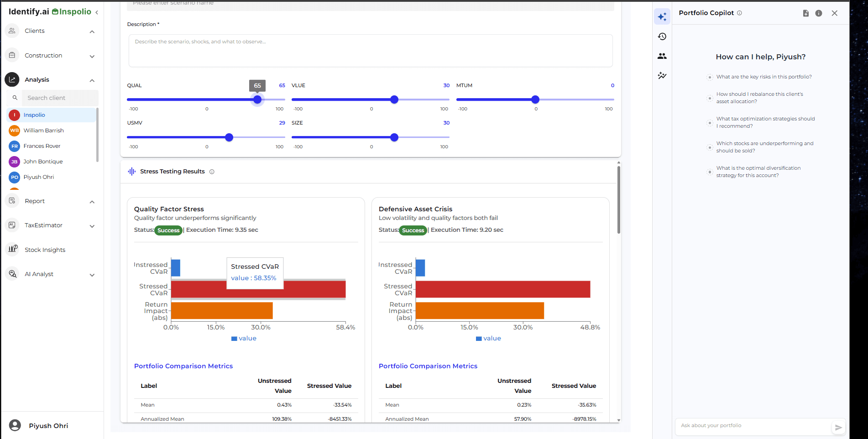Click the insights sparkline icon in Copilot rail
Image resolution: width=868 pixels, height=439 pixels.
(x=662, y=76)
